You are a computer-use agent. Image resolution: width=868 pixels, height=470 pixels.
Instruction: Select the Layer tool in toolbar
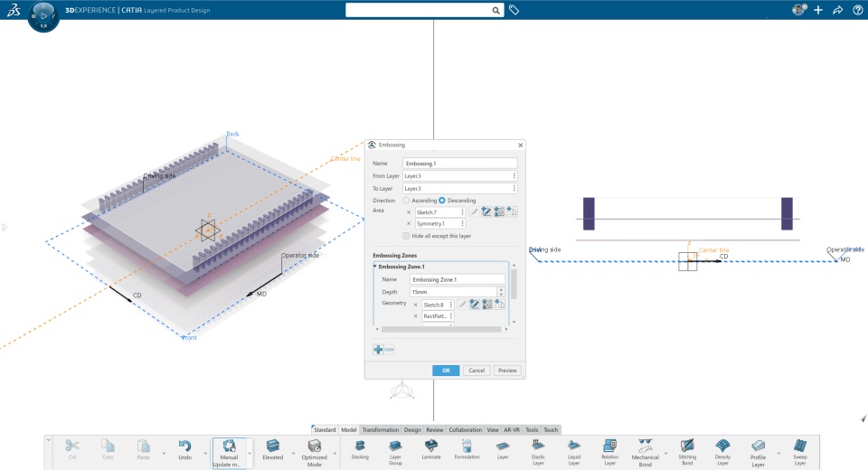(x=503, y=450)
